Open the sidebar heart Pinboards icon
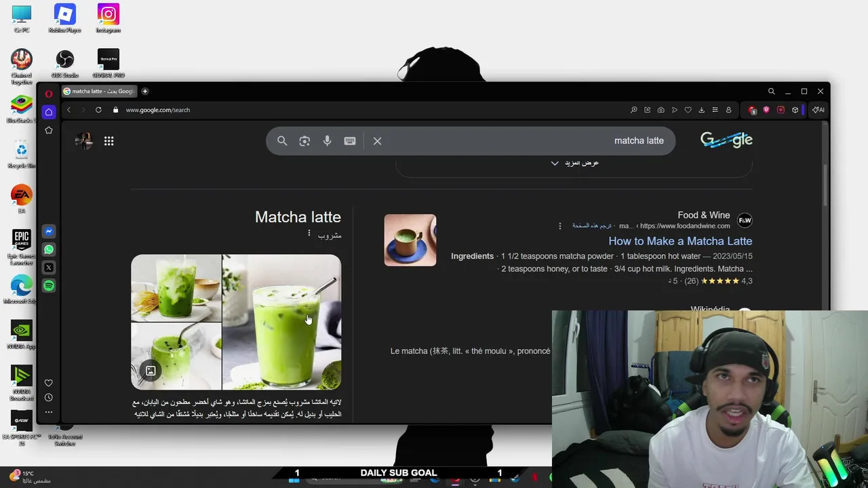Image resolution: width=868 pixels, height=488 pixels. click(x=49, y=383)
